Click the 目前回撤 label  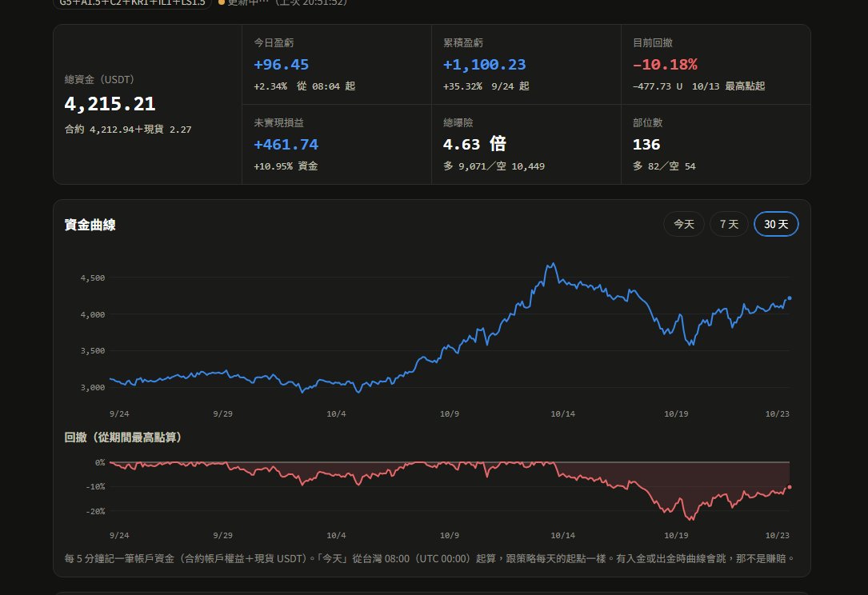(x=653, y=42)
